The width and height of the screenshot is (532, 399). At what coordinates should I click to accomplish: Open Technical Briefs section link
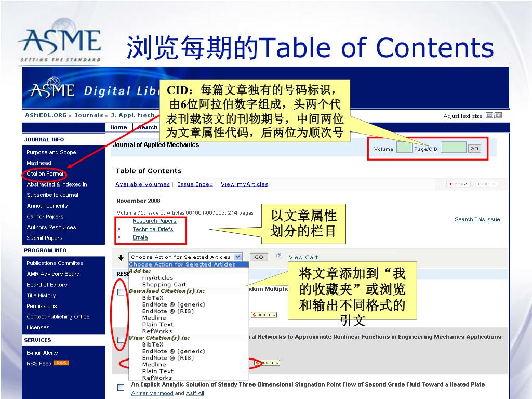point(153,229)
